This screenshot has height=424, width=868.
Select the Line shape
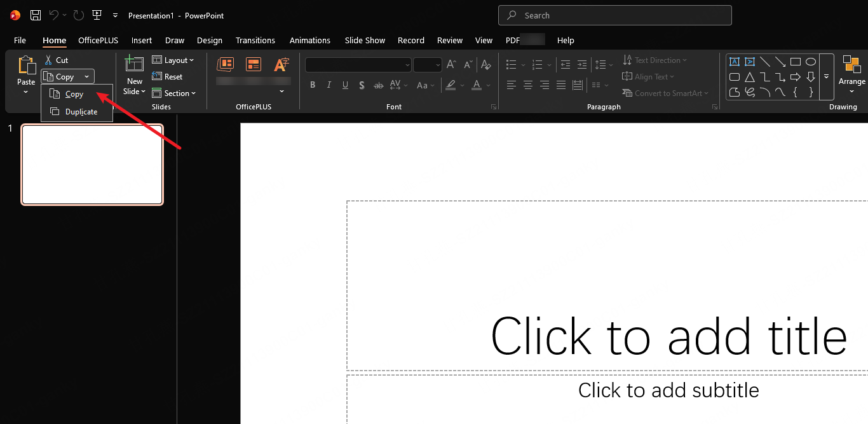click(765, 62)
